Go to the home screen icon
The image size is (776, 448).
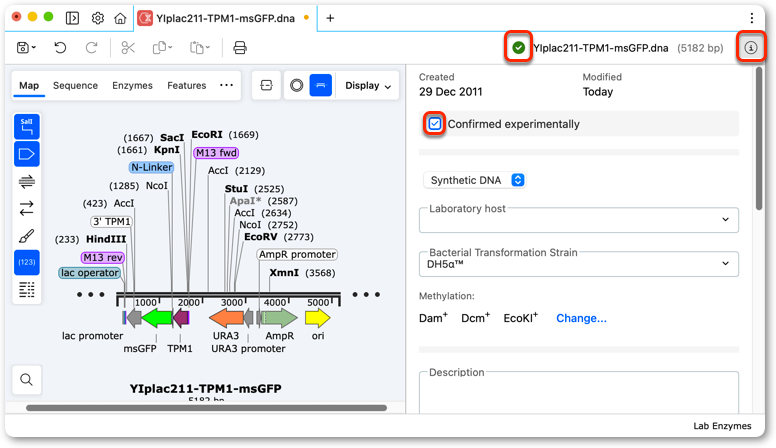click(120, 18)
